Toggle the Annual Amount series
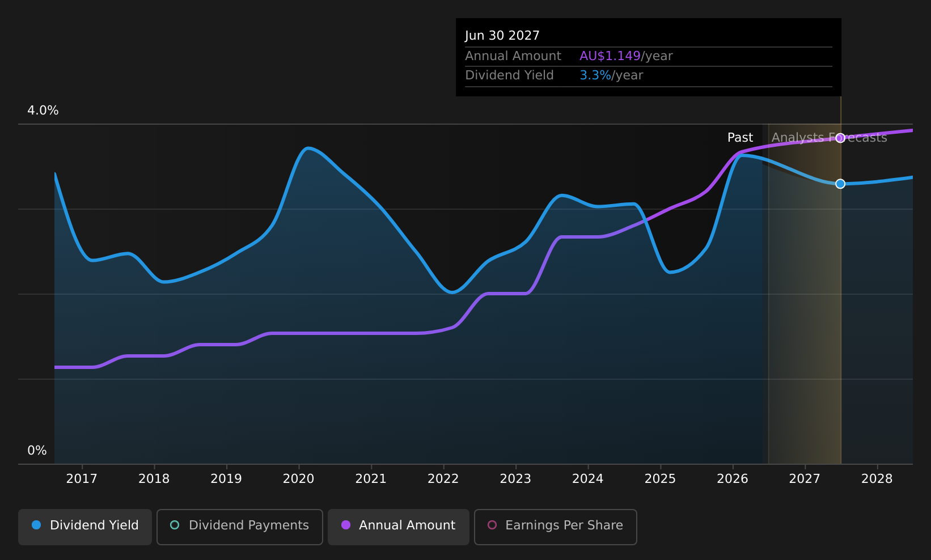The height and width of the screenshot is (560, 931). tap(399, 527)
